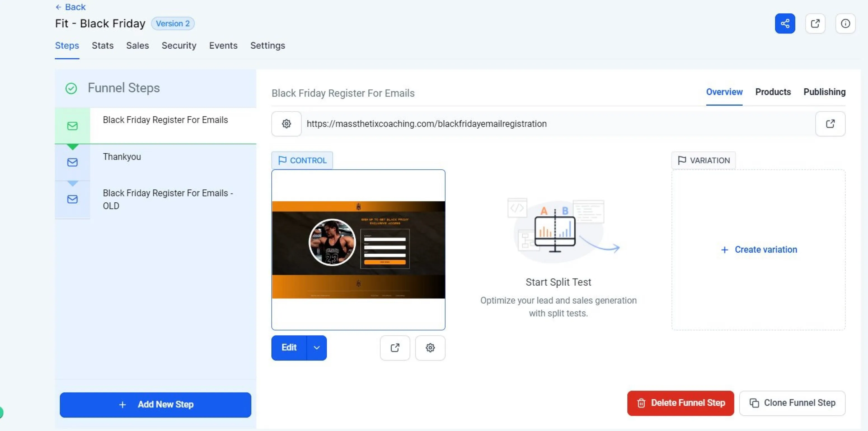The width and height of the screenshot is (868, 431).
Task: Click the info circle icon
Action: pos(845,23)
